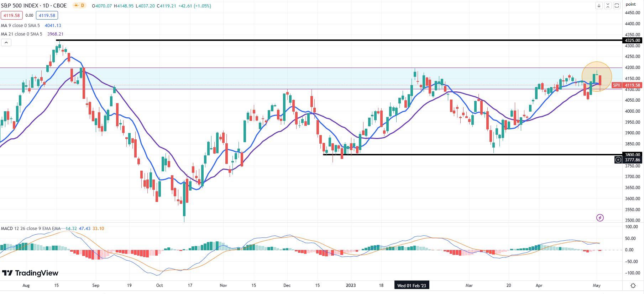Open chart settings gear at bottom right
644x294 pixels.
(633, 285)
